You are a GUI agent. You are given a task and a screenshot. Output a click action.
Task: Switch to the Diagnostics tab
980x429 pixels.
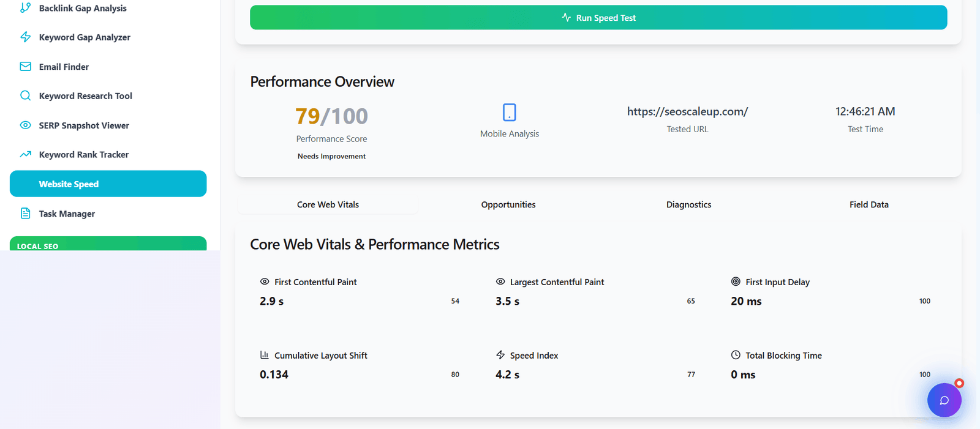(x=688, y=204)
